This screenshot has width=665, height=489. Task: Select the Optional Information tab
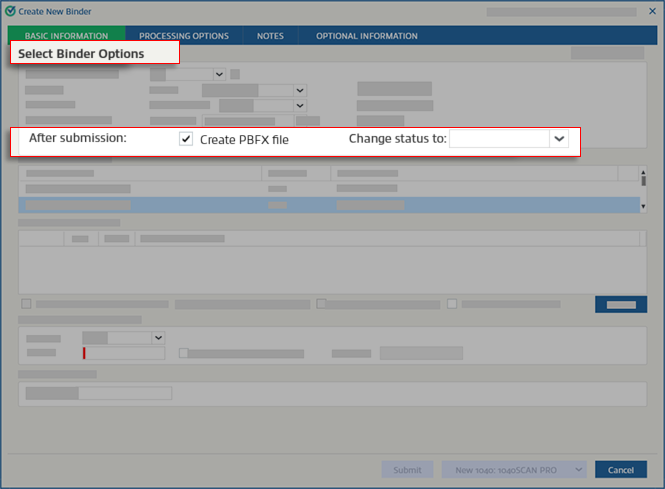point(367,36)
